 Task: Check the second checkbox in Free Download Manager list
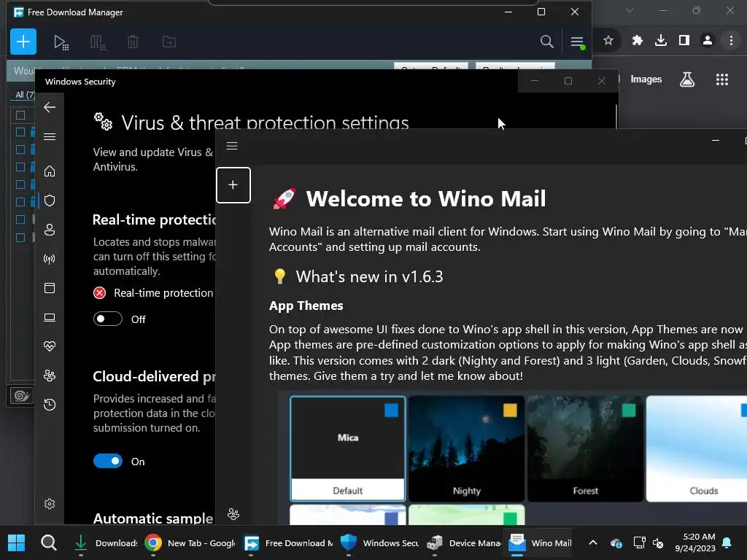point(20,149)
